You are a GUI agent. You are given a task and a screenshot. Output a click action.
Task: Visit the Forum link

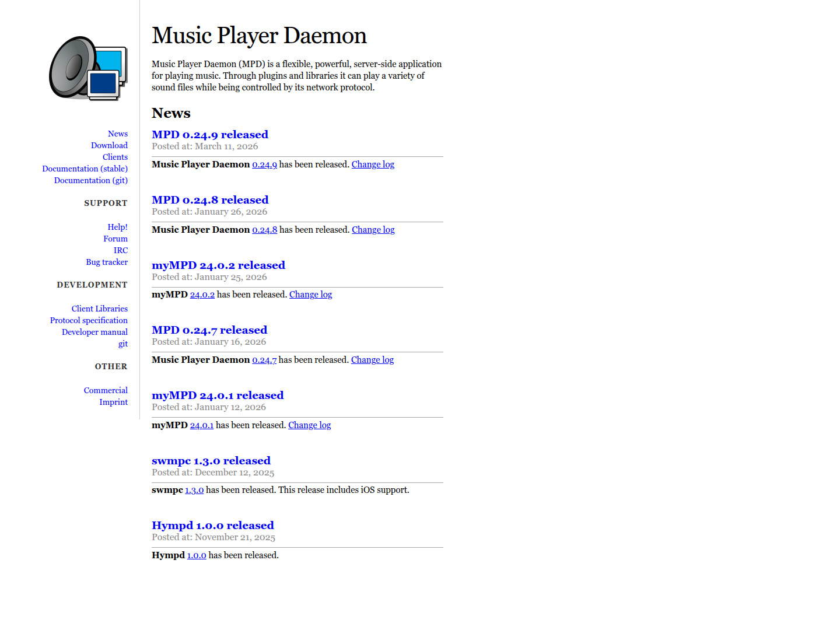[x=116, y=239]
